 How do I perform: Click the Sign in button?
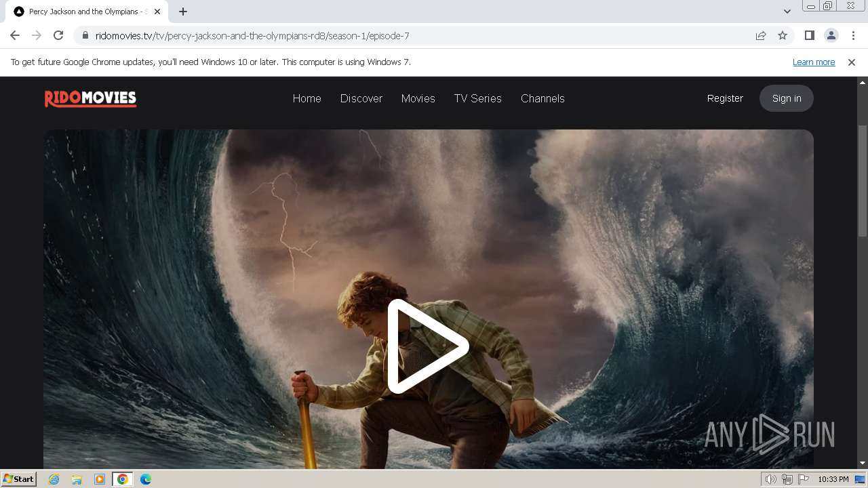[787, 98]
